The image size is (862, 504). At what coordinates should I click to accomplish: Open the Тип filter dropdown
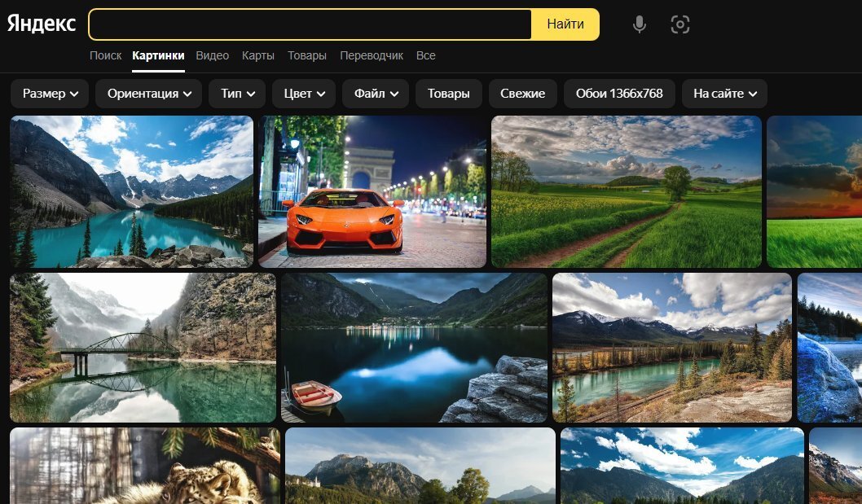(x=237, y=94)
